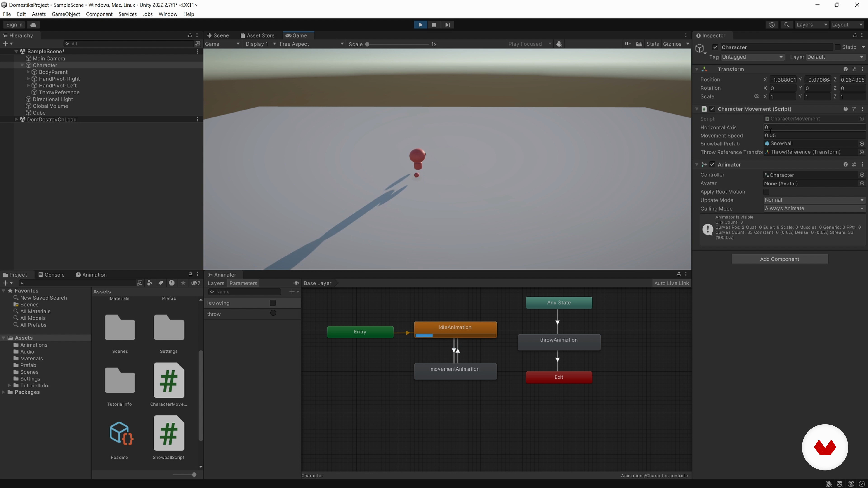Click the Pause button in the toolbar
Screen dimensions: 868x488
point(434,25)
